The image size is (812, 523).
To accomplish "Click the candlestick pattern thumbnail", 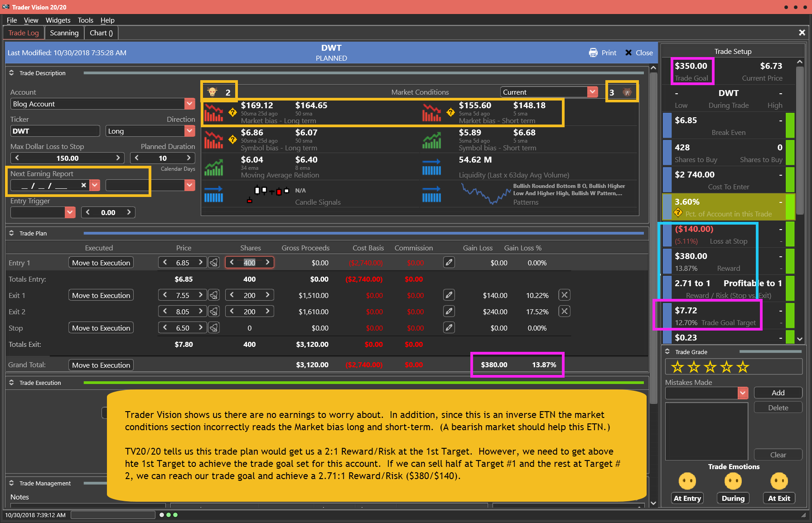I will click(268, 193).
